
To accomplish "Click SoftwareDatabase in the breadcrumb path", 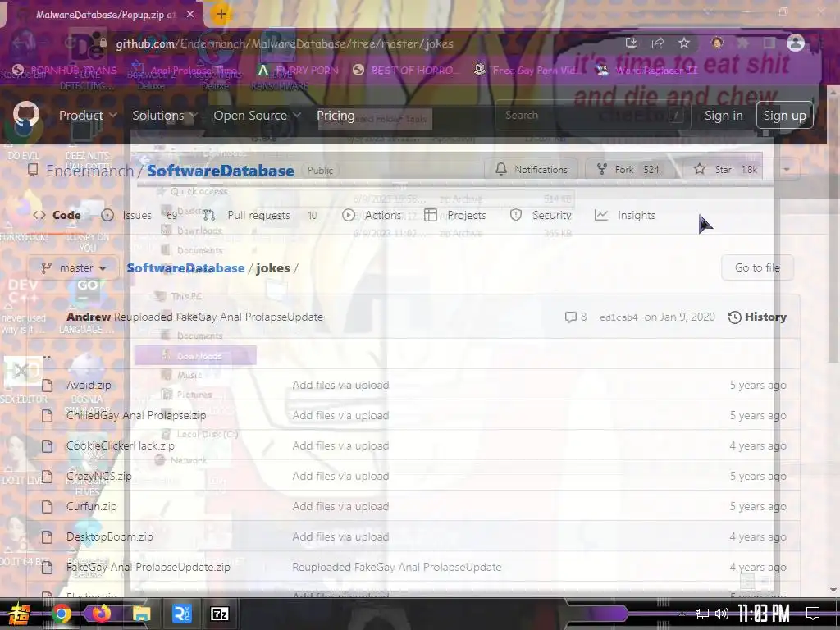I will (185, 268).
